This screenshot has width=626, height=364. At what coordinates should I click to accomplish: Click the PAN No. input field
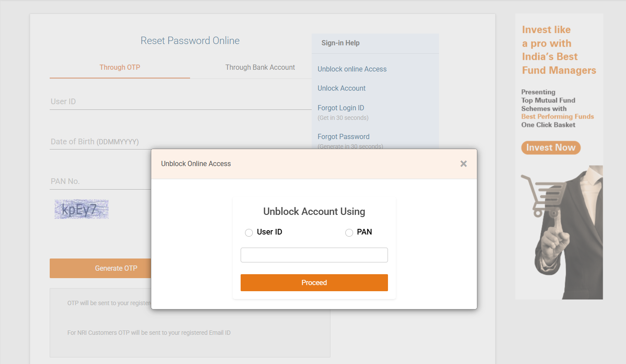[x=100, y=181]
